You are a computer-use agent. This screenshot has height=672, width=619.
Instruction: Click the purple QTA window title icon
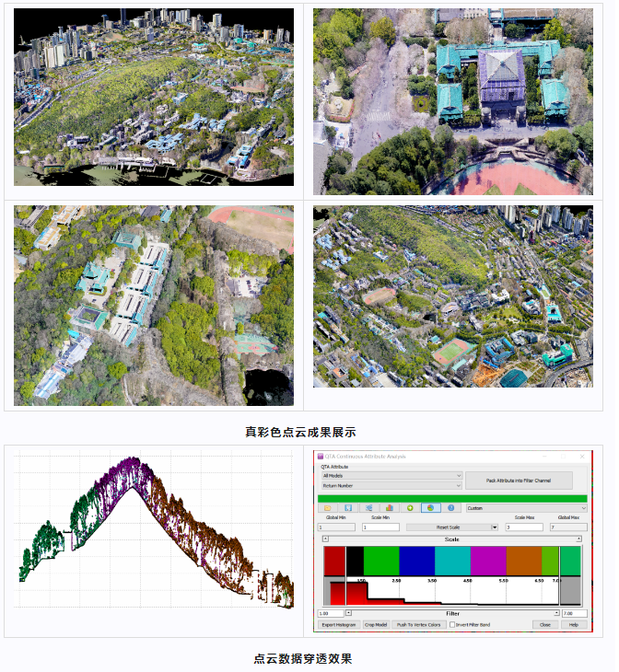pos(320,457)
